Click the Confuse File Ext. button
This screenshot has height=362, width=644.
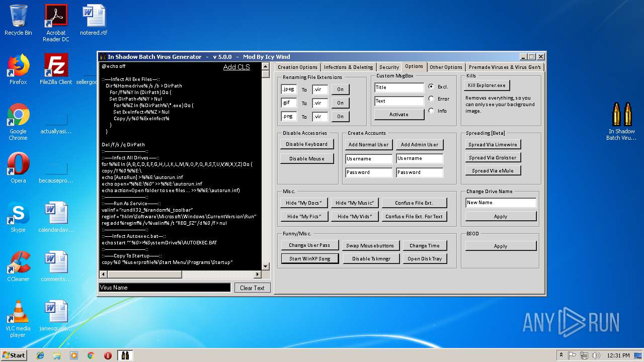pyautogui.click(x=414, y=203)
